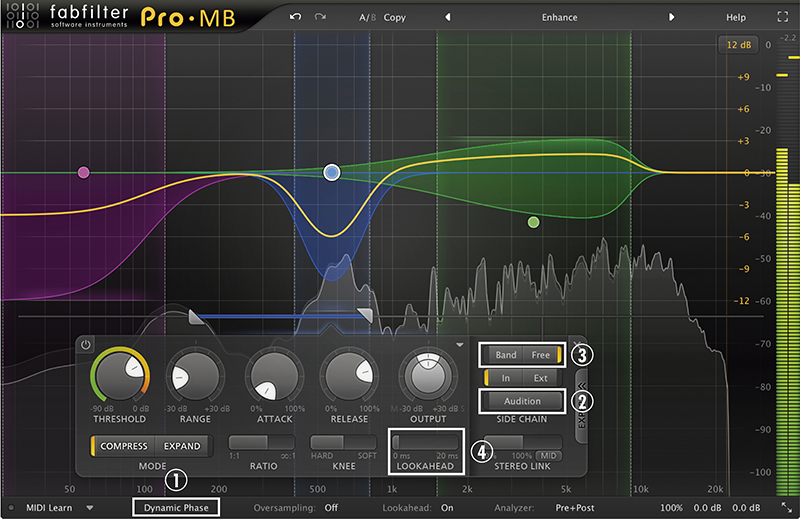Select Ext side chain source
Screen dimensions: 800x519
pos(540,378)
